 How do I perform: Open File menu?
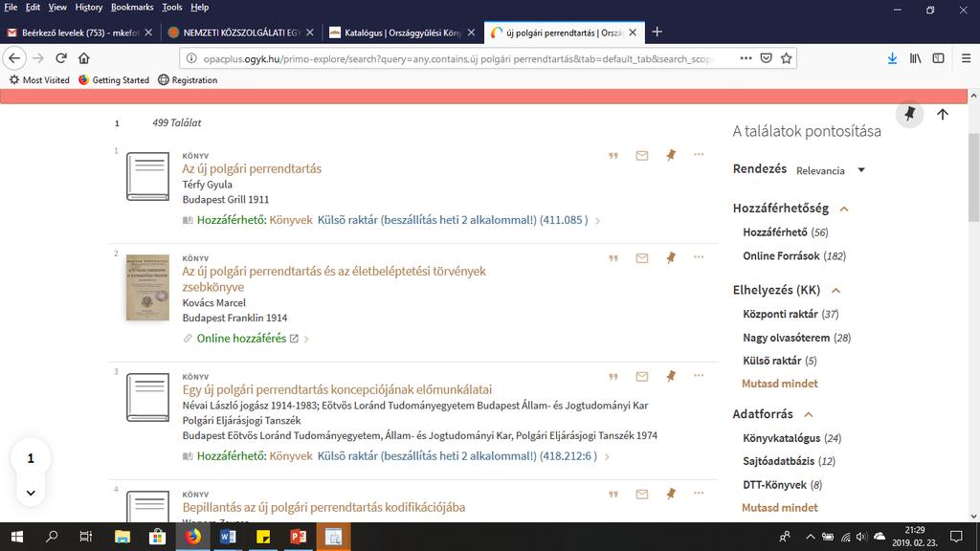pyautogui.click(x=11, y=7)
